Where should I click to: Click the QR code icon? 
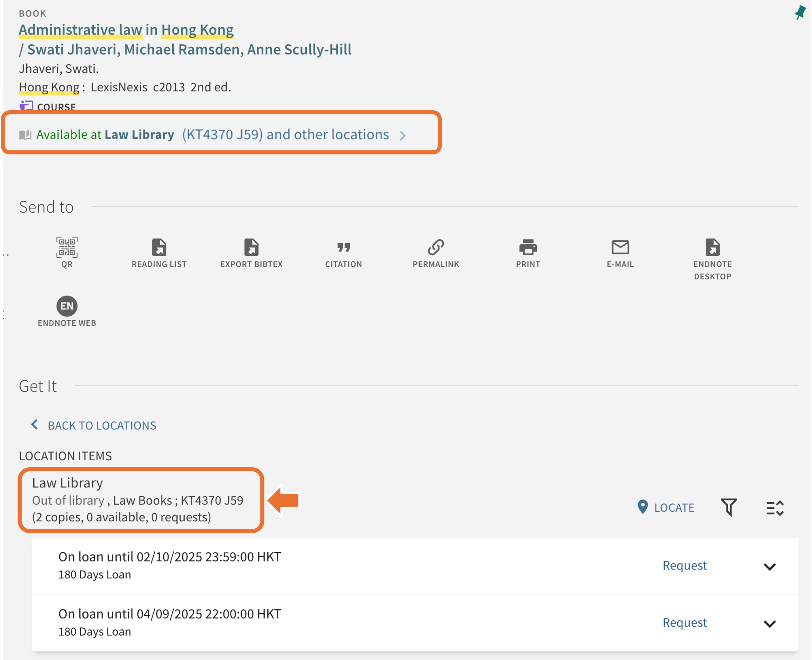coord(67,247)
